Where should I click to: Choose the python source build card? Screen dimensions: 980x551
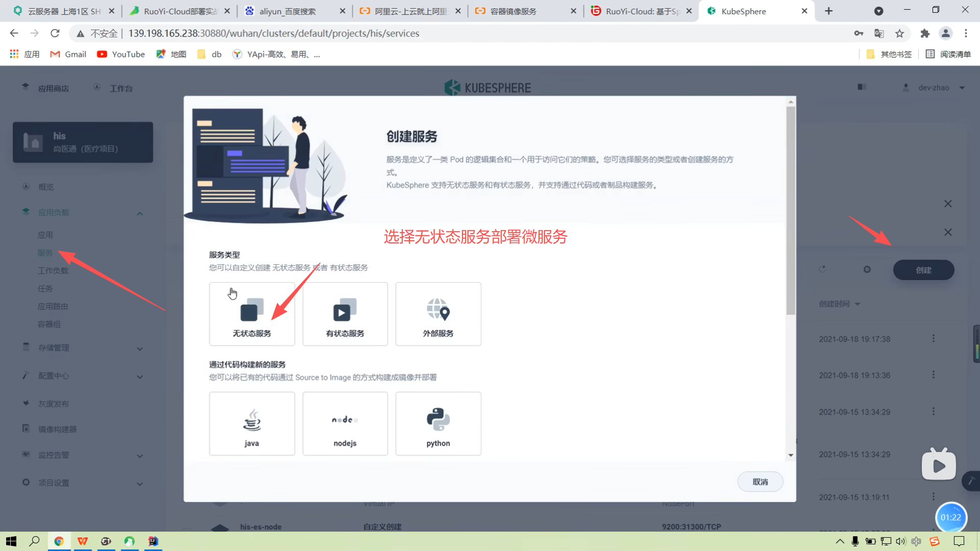coord(438,423)
